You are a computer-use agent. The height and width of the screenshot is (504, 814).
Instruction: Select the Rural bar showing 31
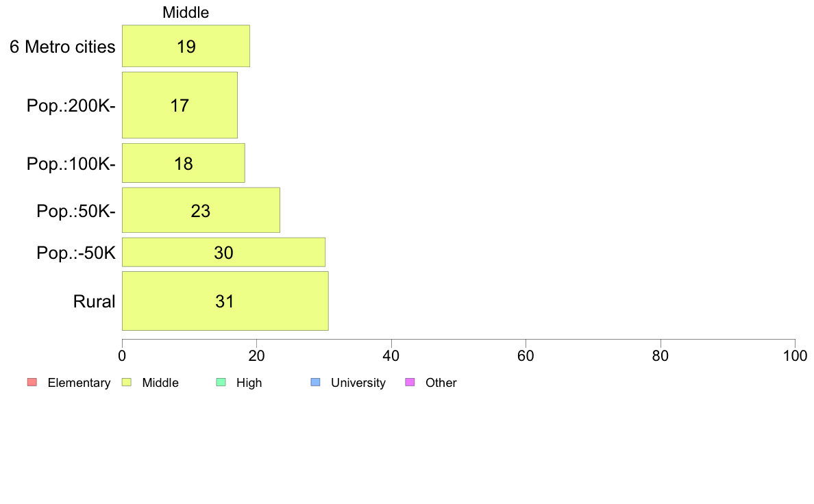(225, 301)
